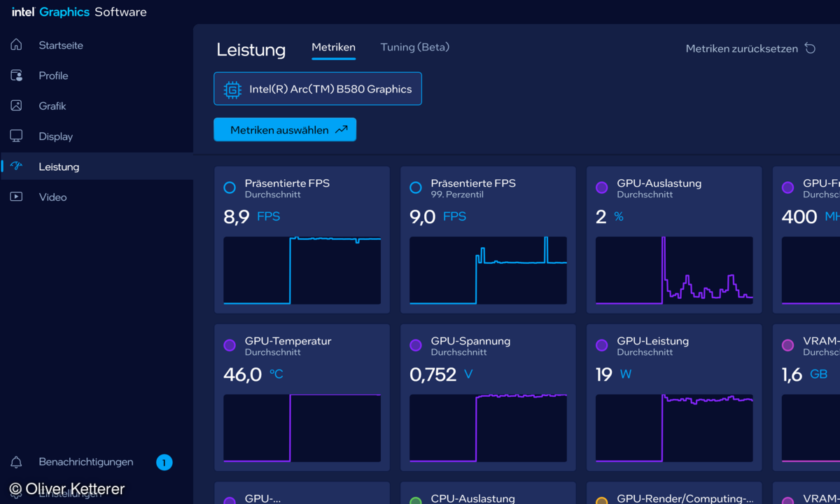The width and height of the screenshot is (840, 504).
Task: Toggle the GPU-Auslastung purple circle
Action: pos(601,188)
